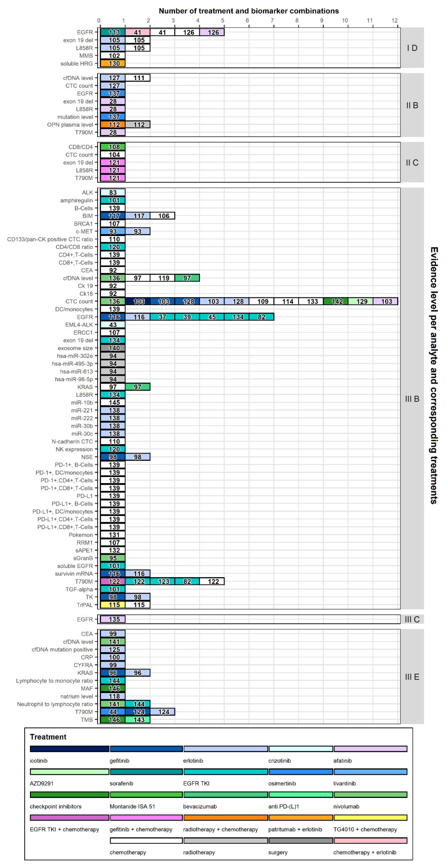
Task: Select the green bar labeled 108
Action: pyautogui.click(x=113, y=147)
